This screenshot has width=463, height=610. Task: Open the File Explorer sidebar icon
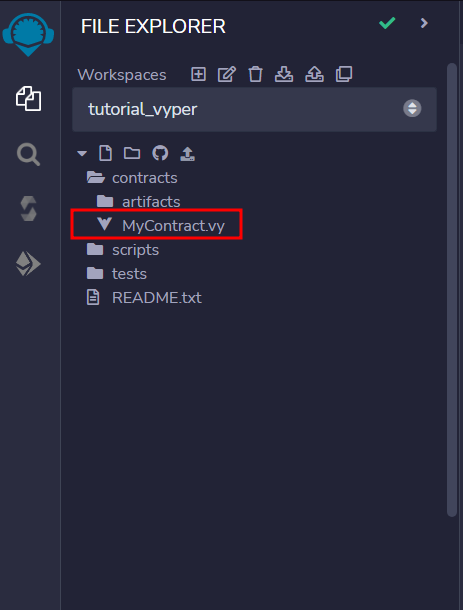28,98
